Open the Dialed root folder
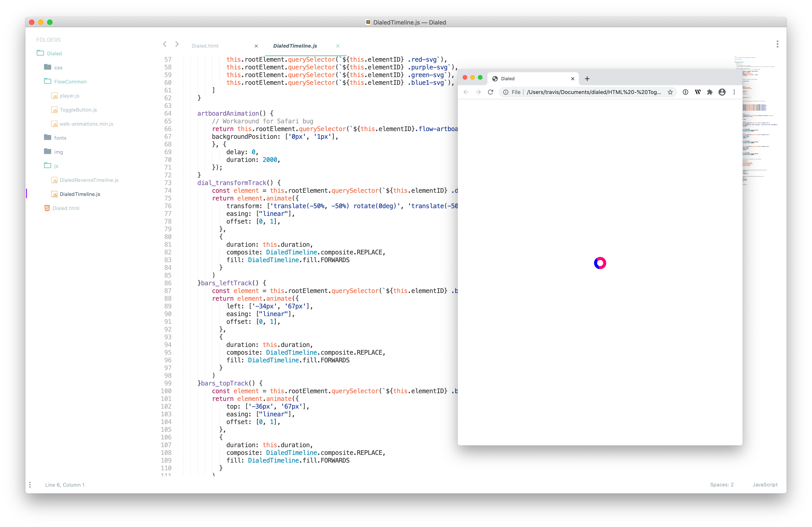 click(54, 53)
